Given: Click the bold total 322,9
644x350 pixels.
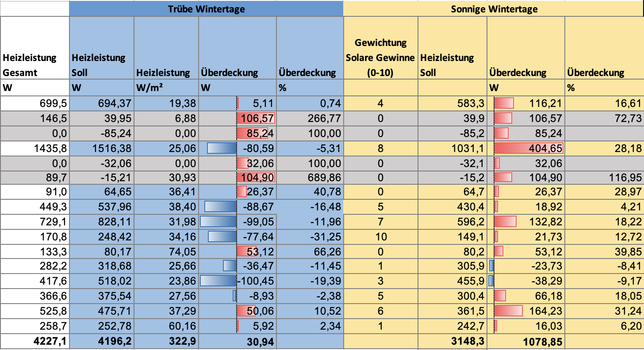Looking at the screenshot, I should pyautogui.click(x=166, y=342).
